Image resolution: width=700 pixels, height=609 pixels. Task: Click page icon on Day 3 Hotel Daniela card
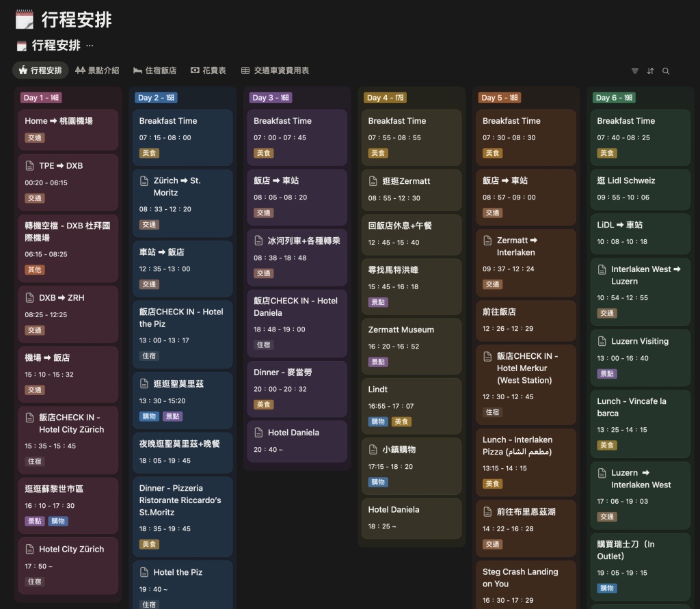click(258, 433)
